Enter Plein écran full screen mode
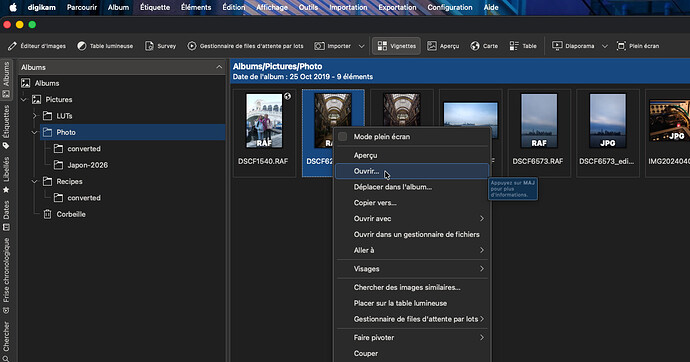 point(638,46)
